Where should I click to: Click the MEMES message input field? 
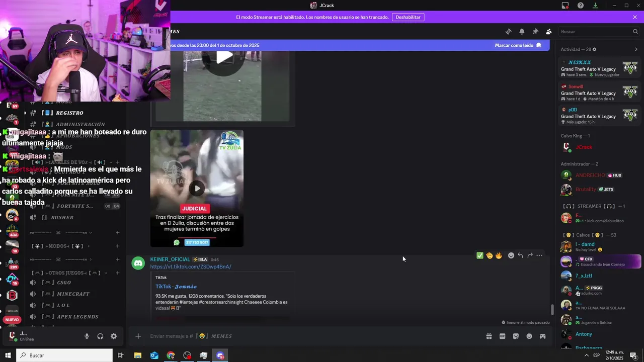[312, 336]
